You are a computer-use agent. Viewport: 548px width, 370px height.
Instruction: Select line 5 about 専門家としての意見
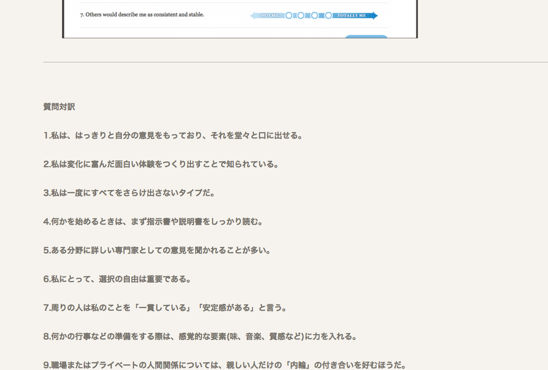click(157, 250)
